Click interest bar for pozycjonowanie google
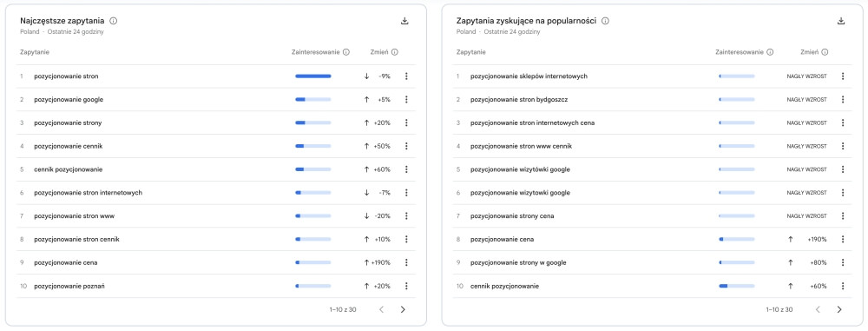The width and height of the screenshot is (868, 331). point(312,100)
